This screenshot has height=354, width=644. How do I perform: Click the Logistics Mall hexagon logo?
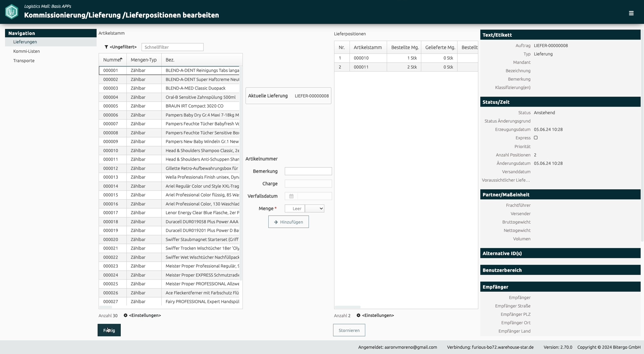12,12
